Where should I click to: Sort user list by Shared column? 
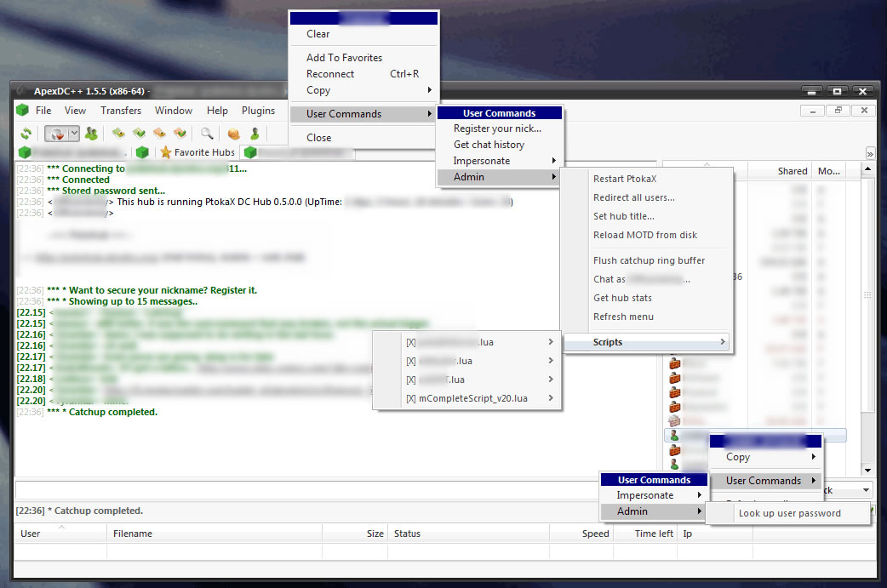click(x=780, y=171)
